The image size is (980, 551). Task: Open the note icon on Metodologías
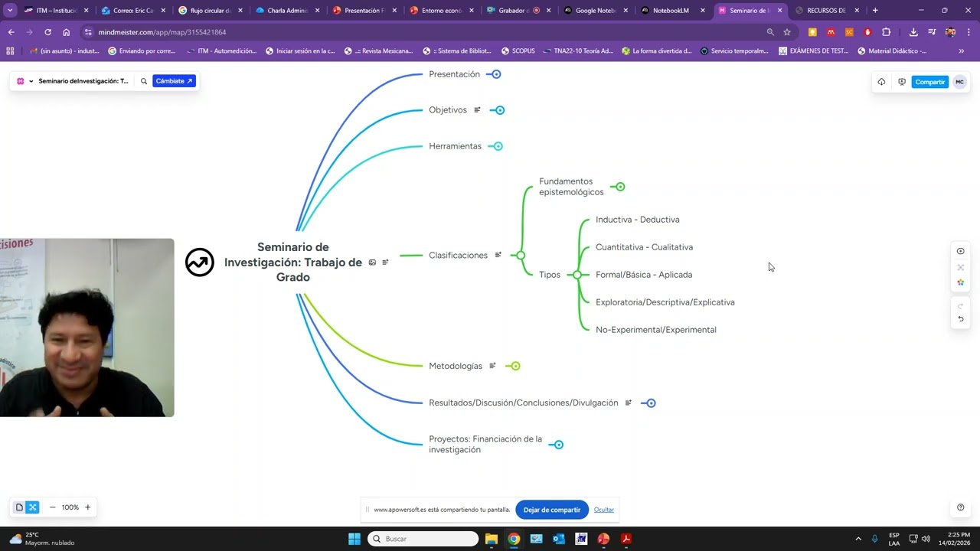[492, 366]
